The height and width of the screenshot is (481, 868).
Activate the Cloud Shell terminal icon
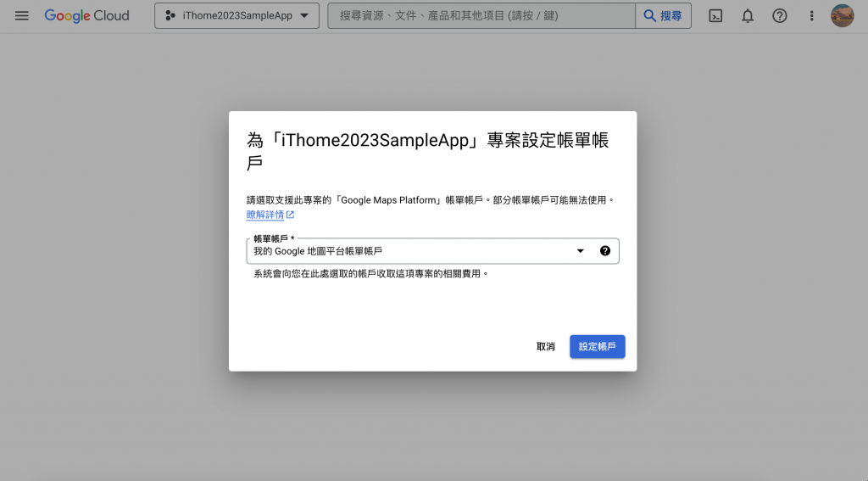tap(715, 15)
